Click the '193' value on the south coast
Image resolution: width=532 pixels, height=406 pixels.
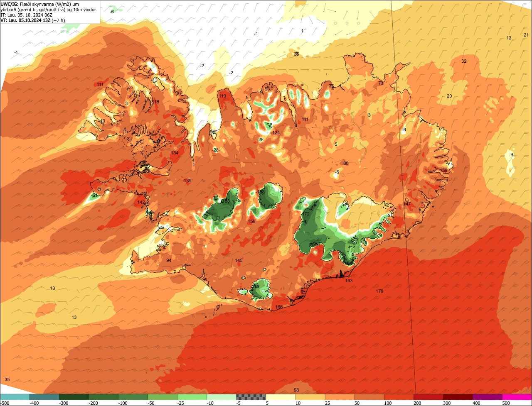(x=349, y=281)
